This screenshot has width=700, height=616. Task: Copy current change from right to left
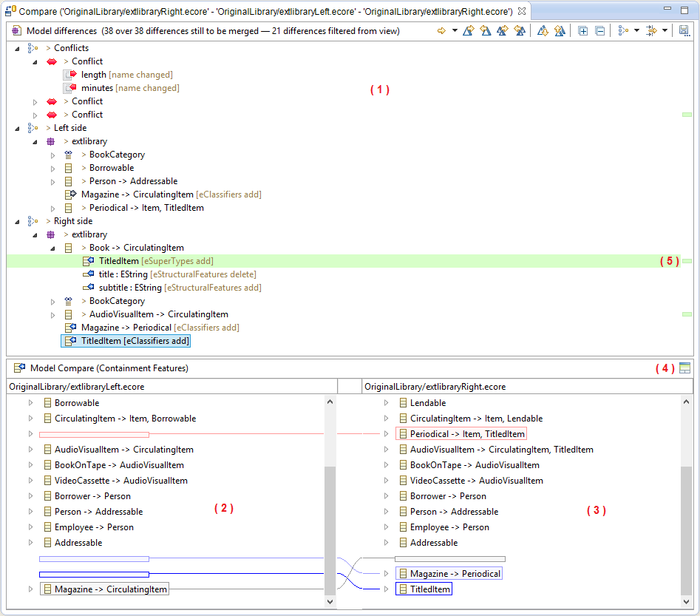(485, 30)
